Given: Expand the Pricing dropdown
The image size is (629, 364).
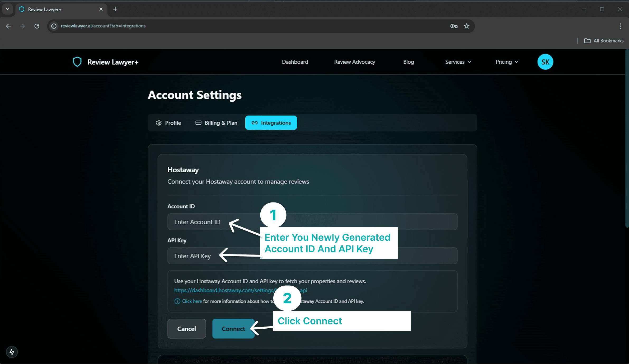Looking at the screenshot, I should [x=507, y=62].
